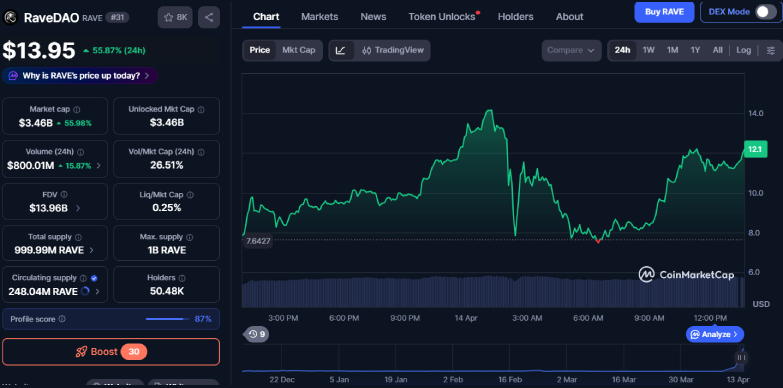Switch to TradingView candlestick chart
The image size is (783, 388).
pyautogui.click(x=392, y=50)
